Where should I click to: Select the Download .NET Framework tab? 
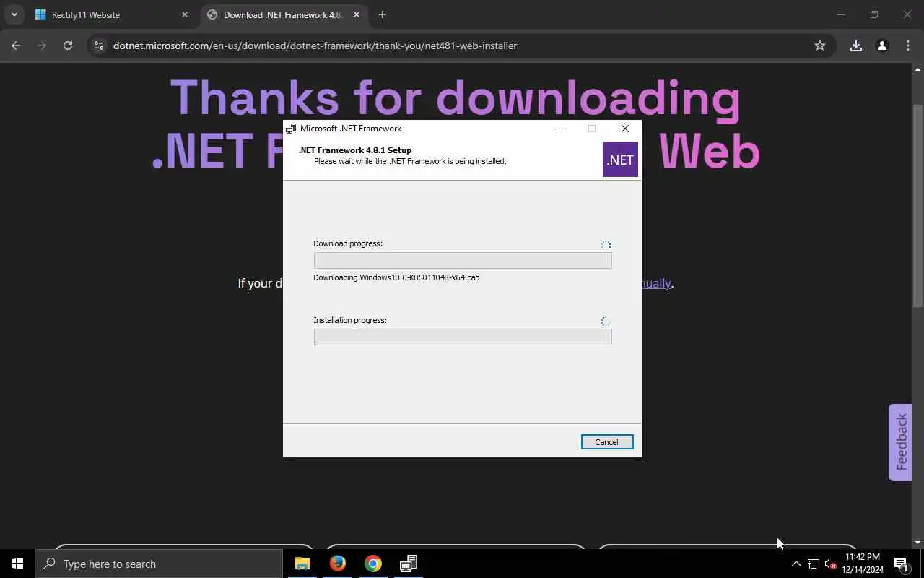283,14
